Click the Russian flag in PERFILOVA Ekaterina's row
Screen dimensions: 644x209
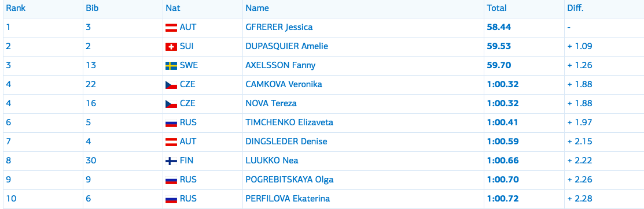(x=171, y=200)
